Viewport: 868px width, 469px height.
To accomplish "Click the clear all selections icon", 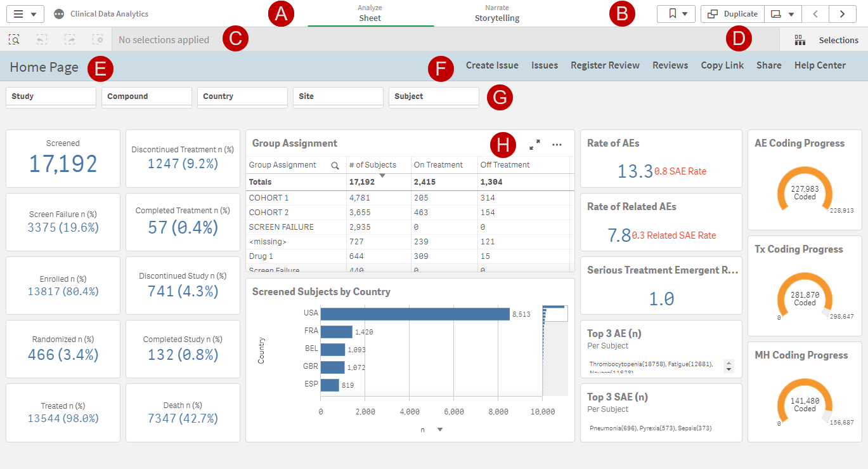I will [x=98, y=39].
